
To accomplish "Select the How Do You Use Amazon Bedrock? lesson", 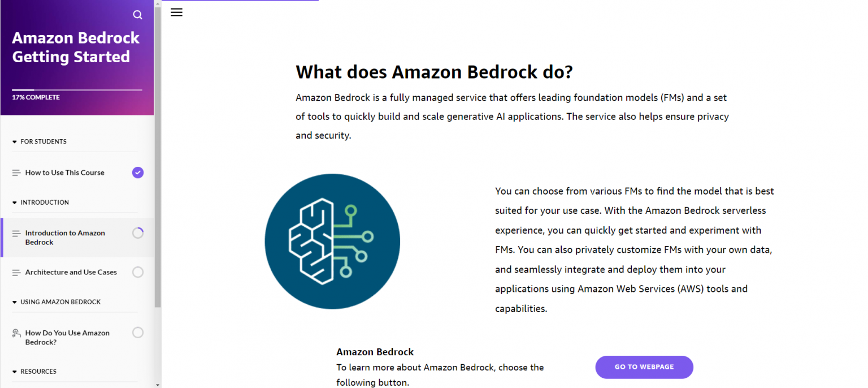I will point(68,337).
